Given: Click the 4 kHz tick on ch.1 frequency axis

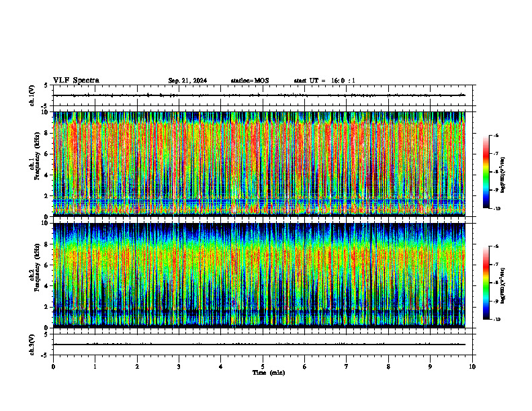Looking at the screenshot, I should [46, 175].
